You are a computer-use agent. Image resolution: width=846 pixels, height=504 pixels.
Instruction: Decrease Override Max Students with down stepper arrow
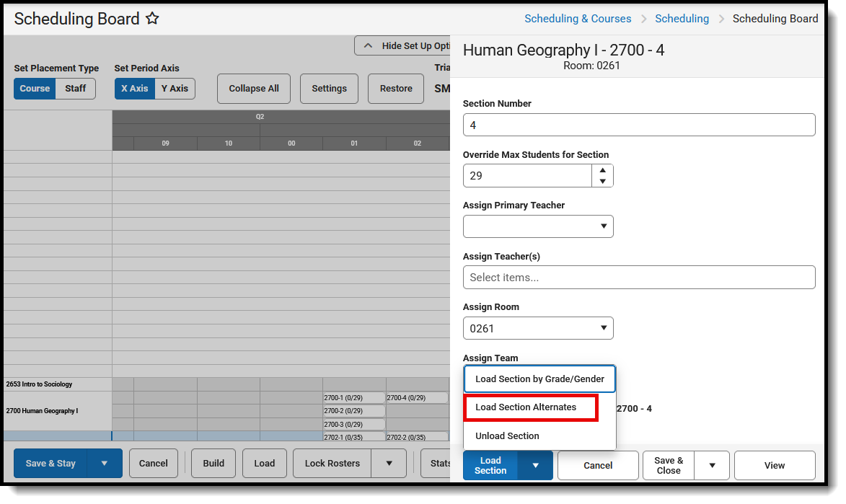602,180
